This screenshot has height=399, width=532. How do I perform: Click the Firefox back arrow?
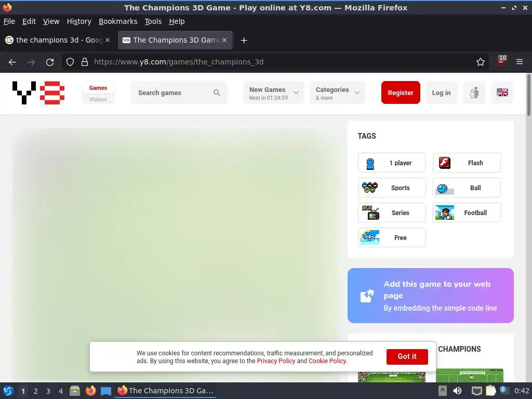pos(12,62)
